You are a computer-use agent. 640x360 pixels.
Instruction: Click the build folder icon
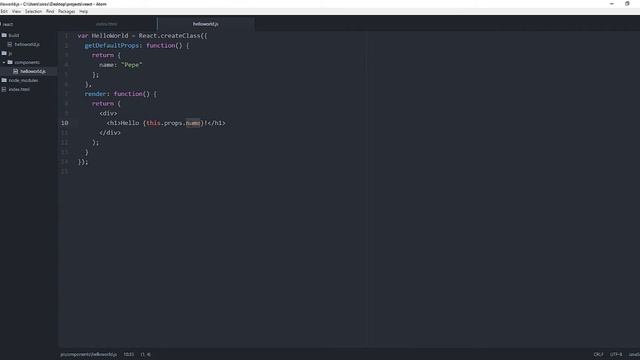tap(4, 36)
